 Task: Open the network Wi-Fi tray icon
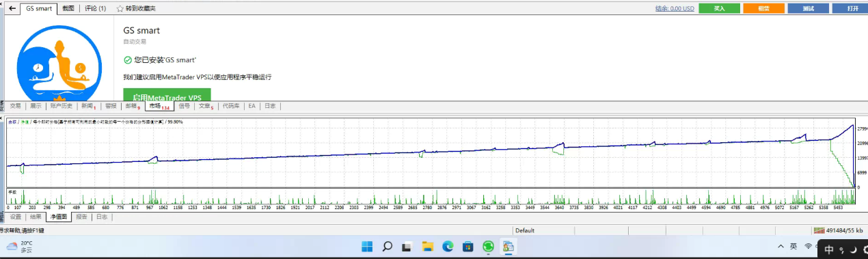[x=808, y=246]
